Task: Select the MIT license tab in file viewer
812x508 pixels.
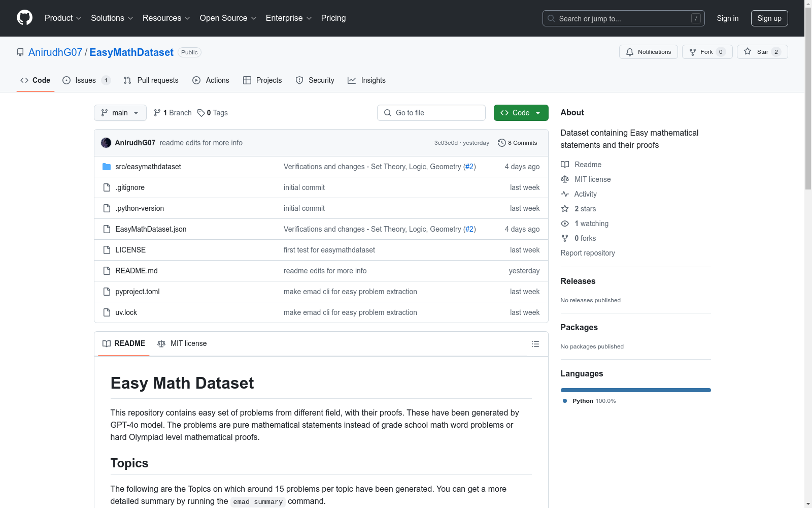Action: pyautogui.click(x=182, y=344)
